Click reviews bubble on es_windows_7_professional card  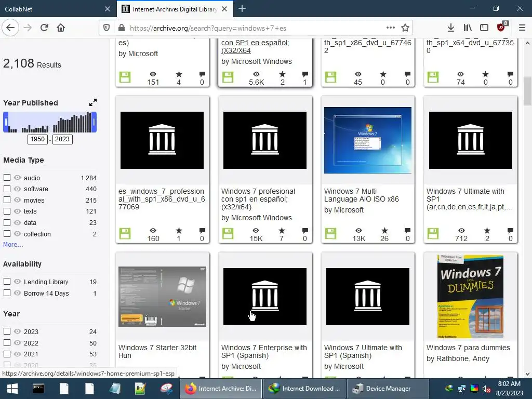(202, 231)
